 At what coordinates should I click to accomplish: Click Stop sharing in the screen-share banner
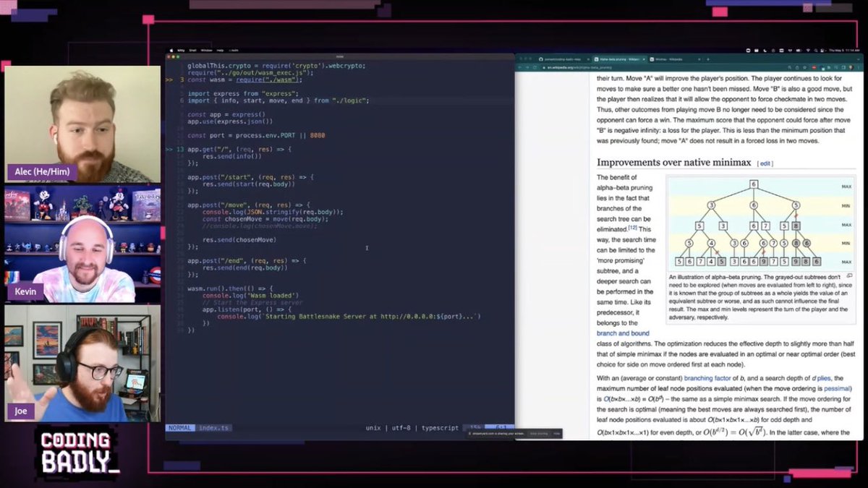click(x=539, y=434)
